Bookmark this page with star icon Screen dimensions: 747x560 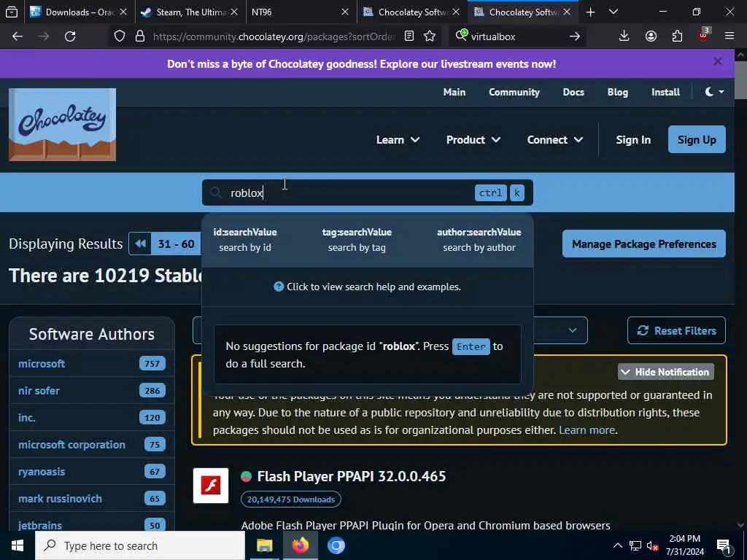[430, 36]
